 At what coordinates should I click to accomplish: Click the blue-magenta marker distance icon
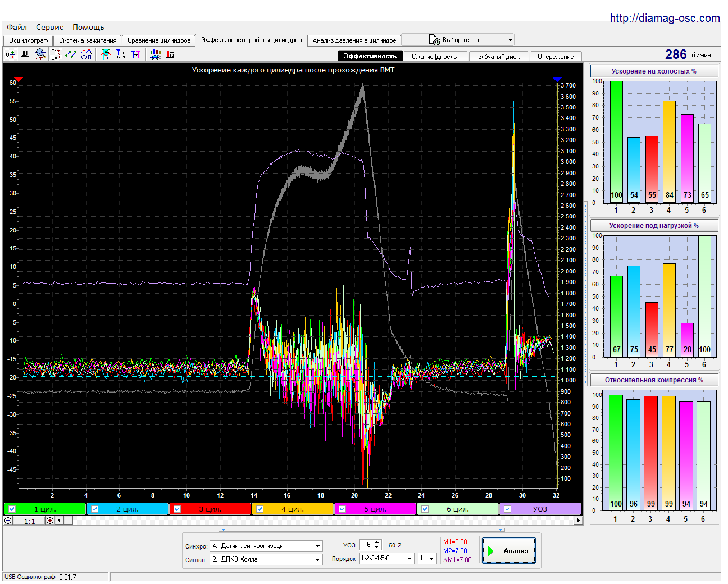136,54
